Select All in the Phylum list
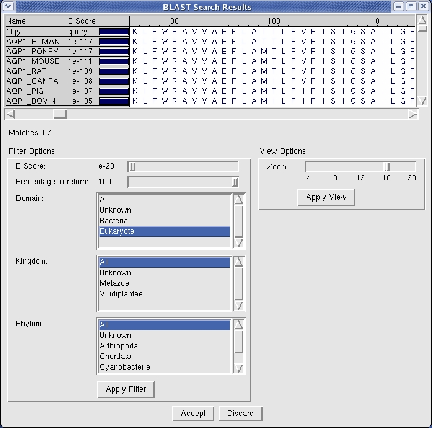The image size is (432, 428). (165, 325)
